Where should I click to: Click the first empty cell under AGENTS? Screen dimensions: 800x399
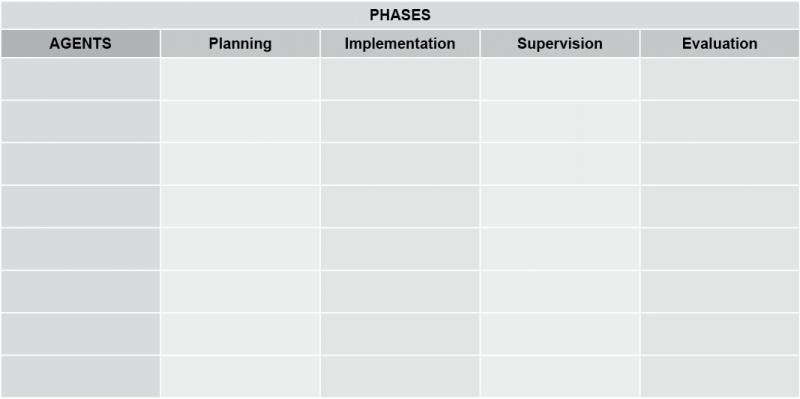click(x=81, y=79)
